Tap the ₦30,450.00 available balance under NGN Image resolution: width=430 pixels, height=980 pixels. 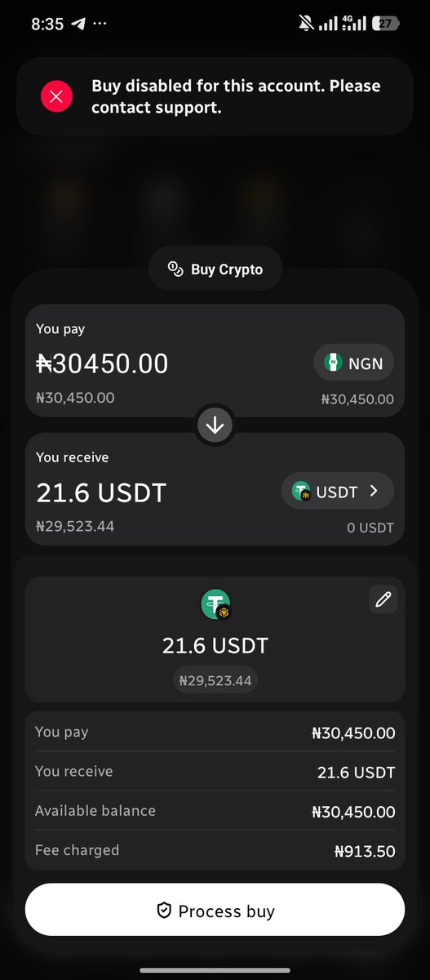coord(357,399)
